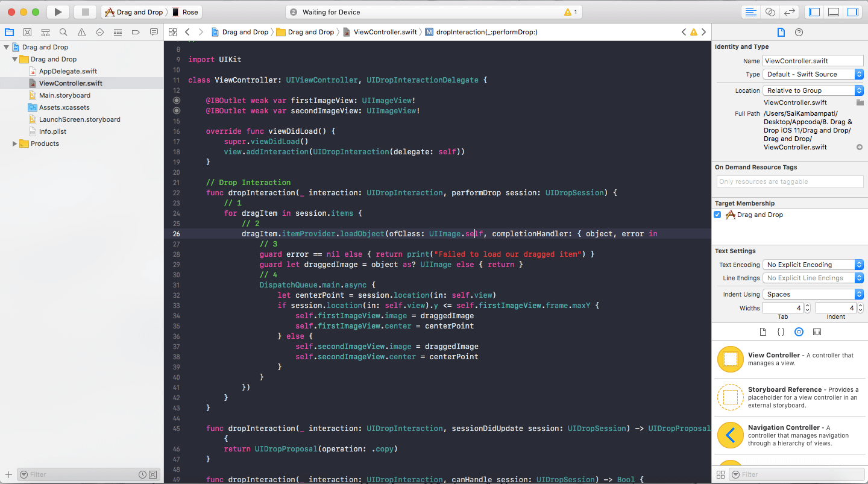Click the Stop button in toolbar

pos(85,12)
